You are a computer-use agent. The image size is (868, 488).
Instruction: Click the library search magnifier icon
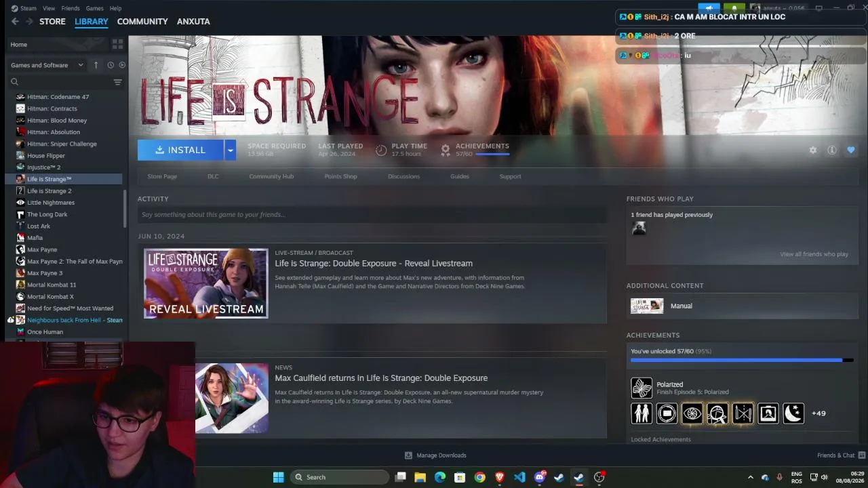(x=14, y=82)
